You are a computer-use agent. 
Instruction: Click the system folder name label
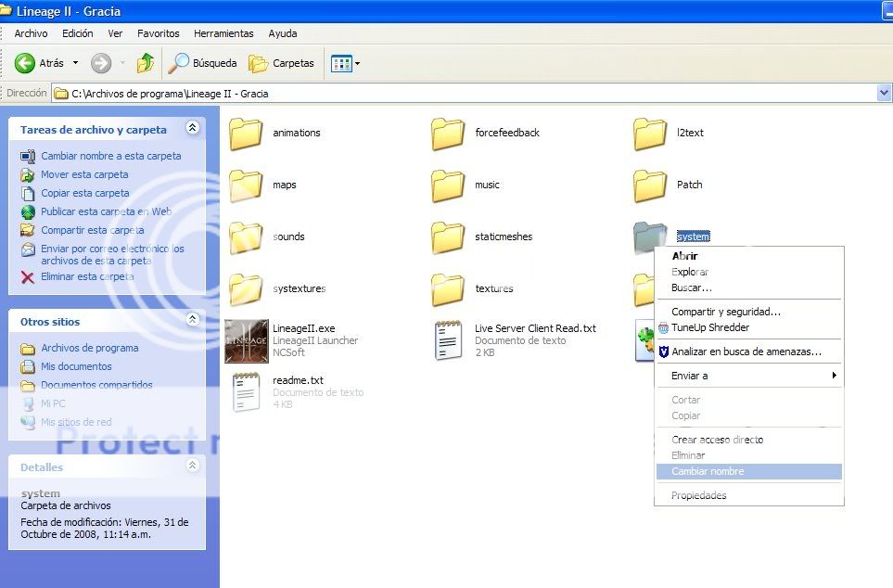[x=693, y=236]
